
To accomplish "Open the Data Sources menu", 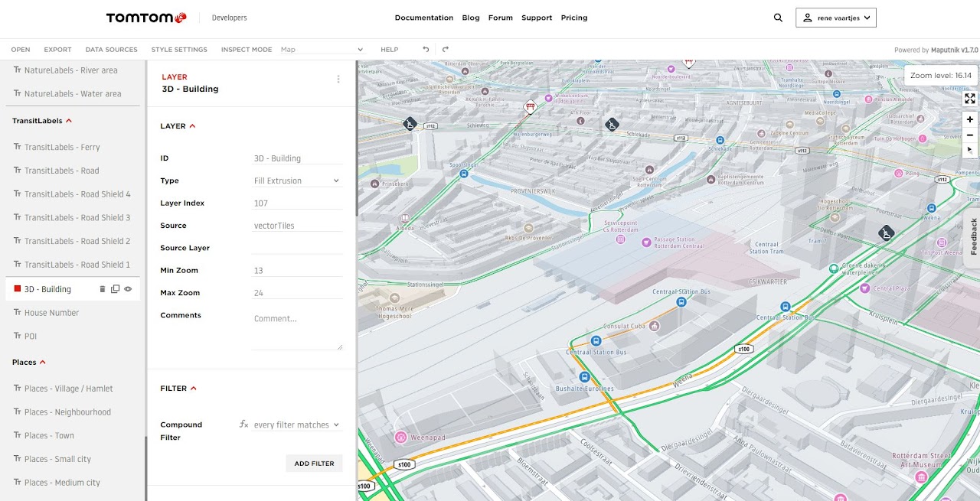I will pos(111,49).
